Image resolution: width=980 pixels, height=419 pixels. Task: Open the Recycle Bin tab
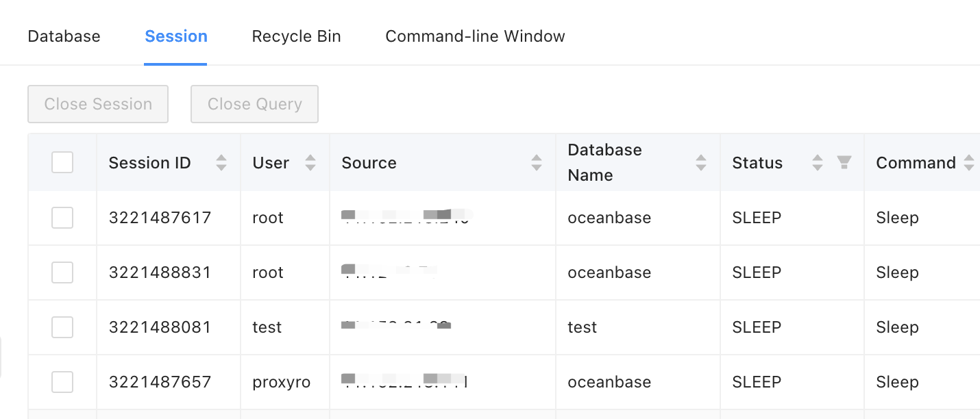click(x=296, y=36)
